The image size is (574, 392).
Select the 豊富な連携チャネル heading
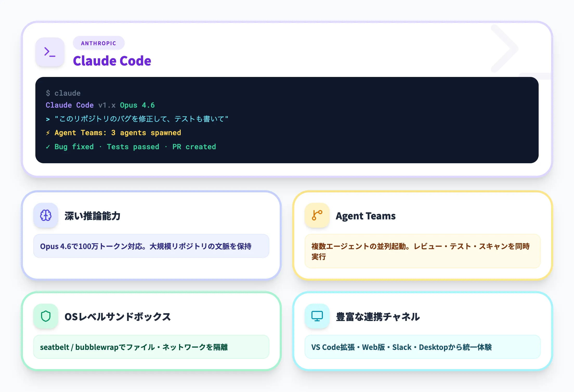click(378, 317)
